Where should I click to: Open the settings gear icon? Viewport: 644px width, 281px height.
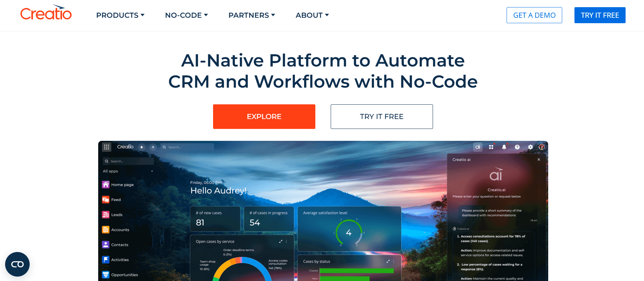[x=530, y=147]
